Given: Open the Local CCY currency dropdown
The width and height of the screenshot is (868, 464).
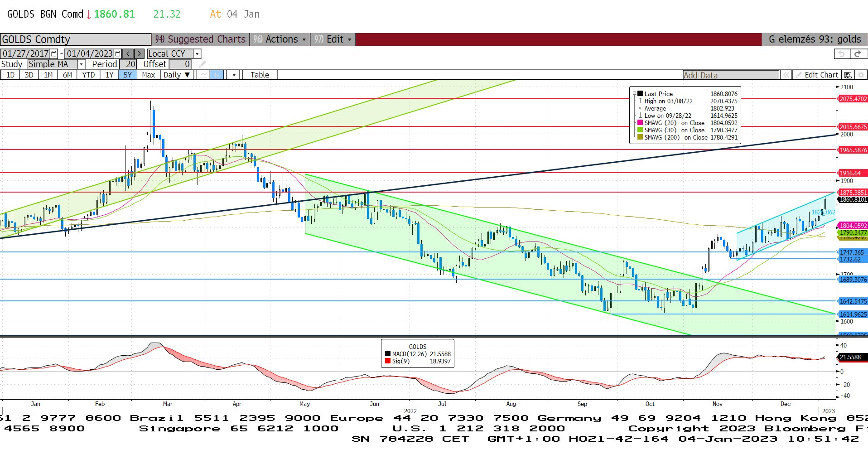Looking at the screenshot, I should (x=197, y=53).
